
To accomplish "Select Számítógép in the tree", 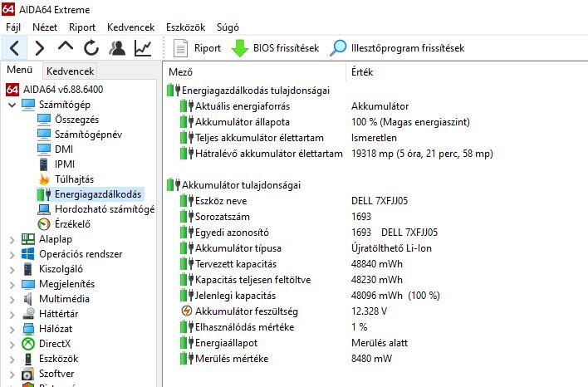I will (x=65, y=105).
